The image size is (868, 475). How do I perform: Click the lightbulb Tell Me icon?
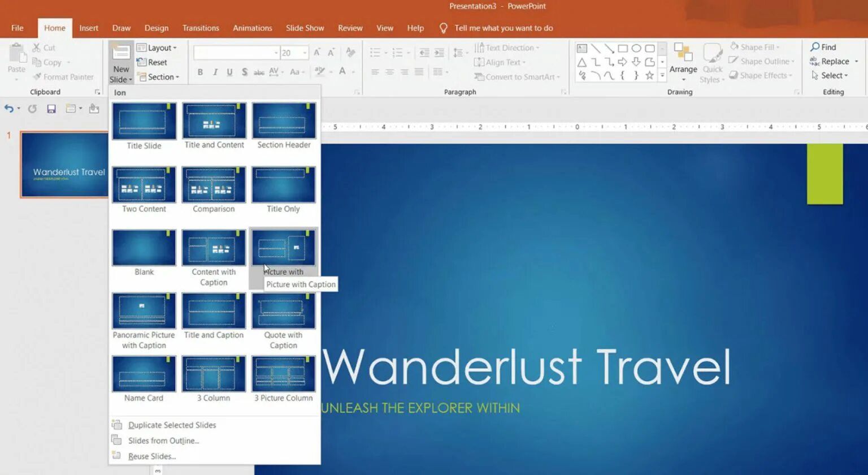(444, 28)
